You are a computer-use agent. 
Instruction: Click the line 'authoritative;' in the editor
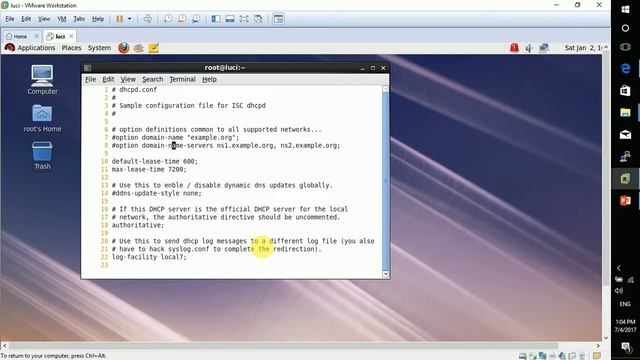click(x=138, y=225)
